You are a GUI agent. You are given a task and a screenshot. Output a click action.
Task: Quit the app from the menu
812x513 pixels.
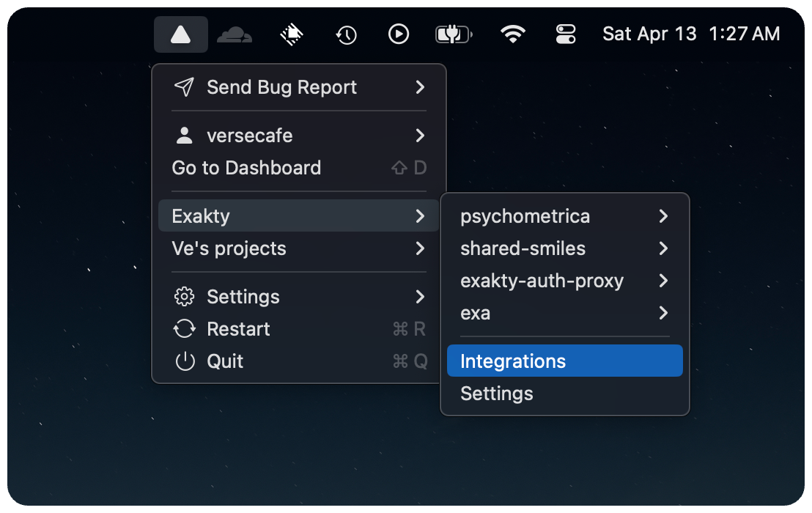(x=225, y=361)
